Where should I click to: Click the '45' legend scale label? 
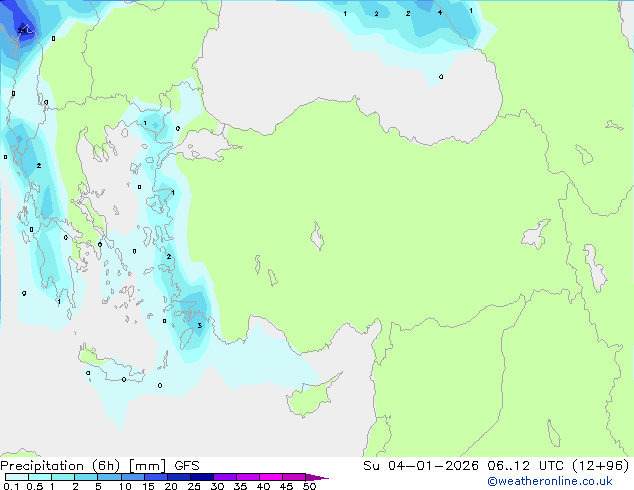click(x=286, y=486)
